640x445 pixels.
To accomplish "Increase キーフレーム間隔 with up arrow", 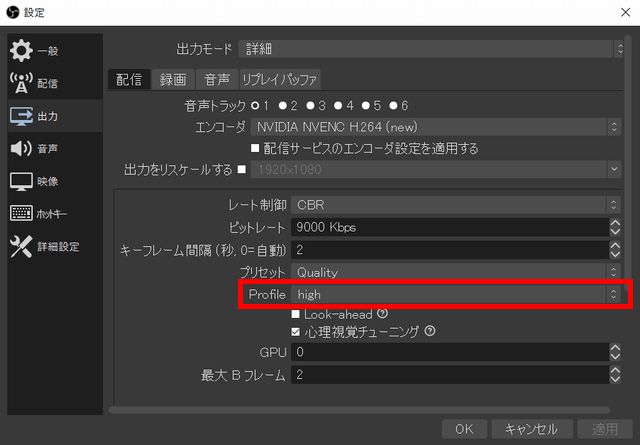I will 615,245.
